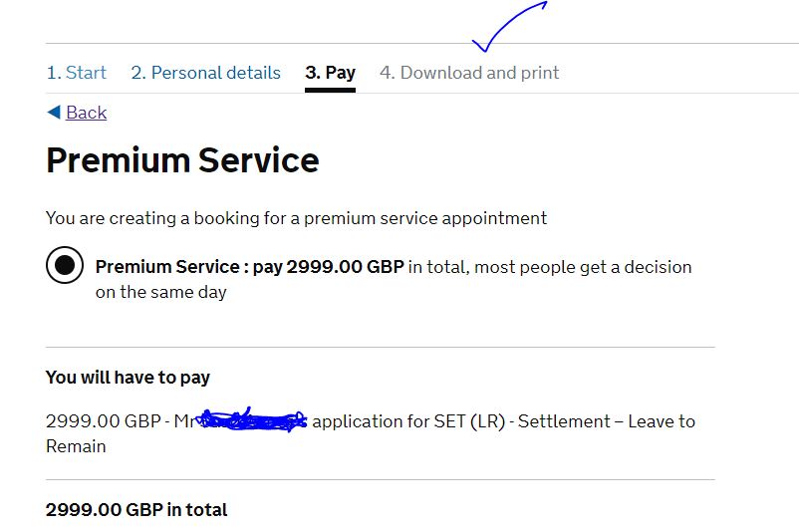Click the 'on the same day' text

point(161,292)
